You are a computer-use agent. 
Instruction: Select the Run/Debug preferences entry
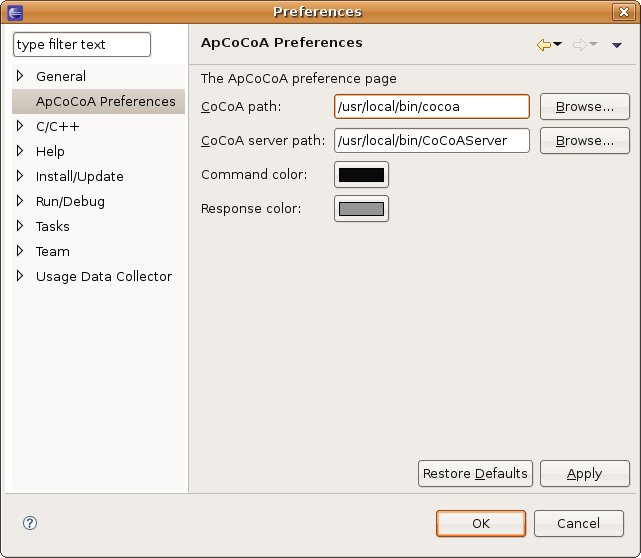point(70,202)
